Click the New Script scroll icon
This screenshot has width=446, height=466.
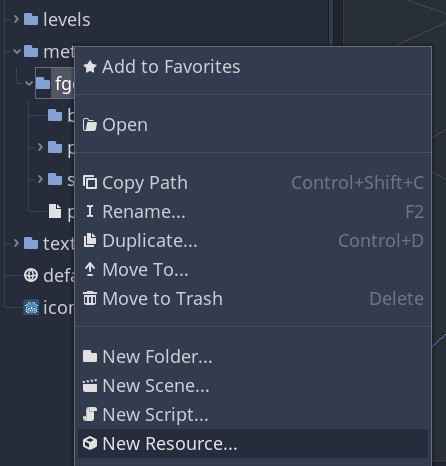click(x=90, y=414)
